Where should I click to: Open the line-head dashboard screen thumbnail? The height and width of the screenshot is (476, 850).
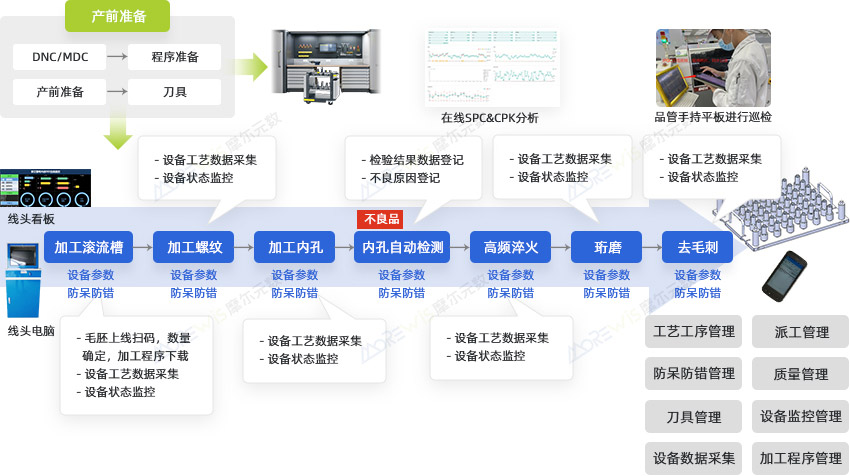click(x=45, y=188)
